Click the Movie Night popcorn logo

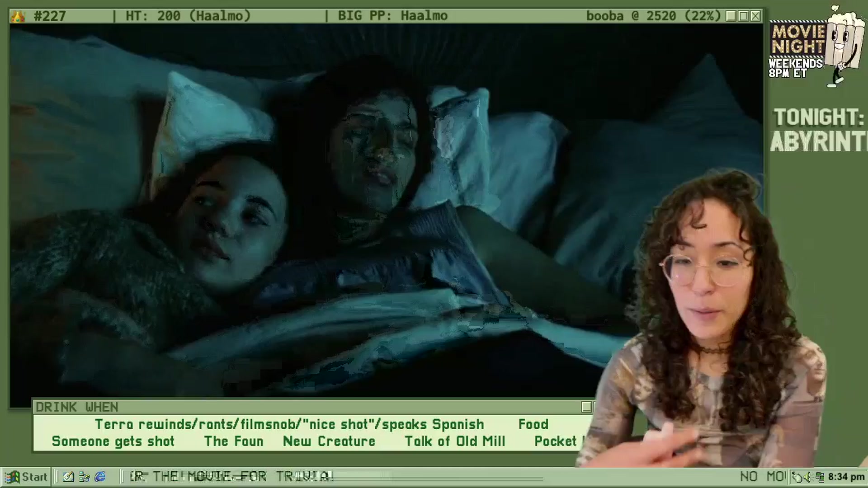point(816,46)
